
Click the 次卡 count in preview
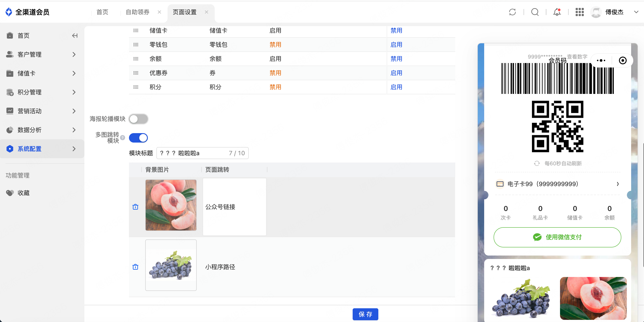pos(506,213)
